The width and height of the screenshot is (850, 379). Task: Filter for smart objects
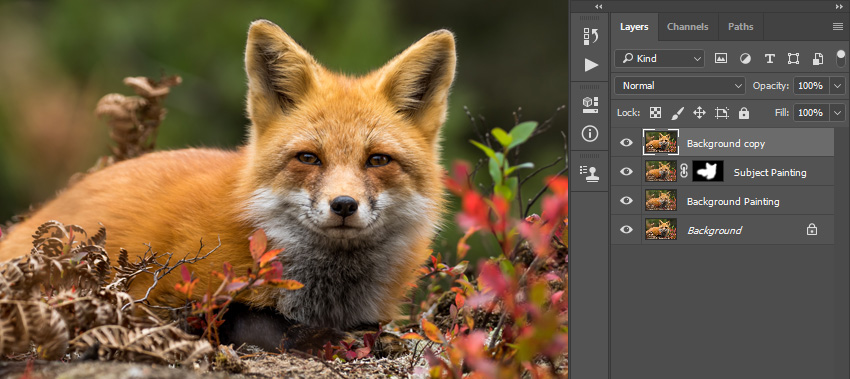coord(817,59)
